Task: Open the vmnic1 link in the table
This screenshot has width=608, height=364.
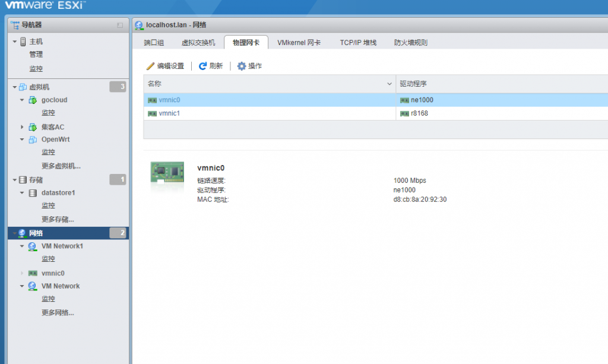Action: click(169, 113)
